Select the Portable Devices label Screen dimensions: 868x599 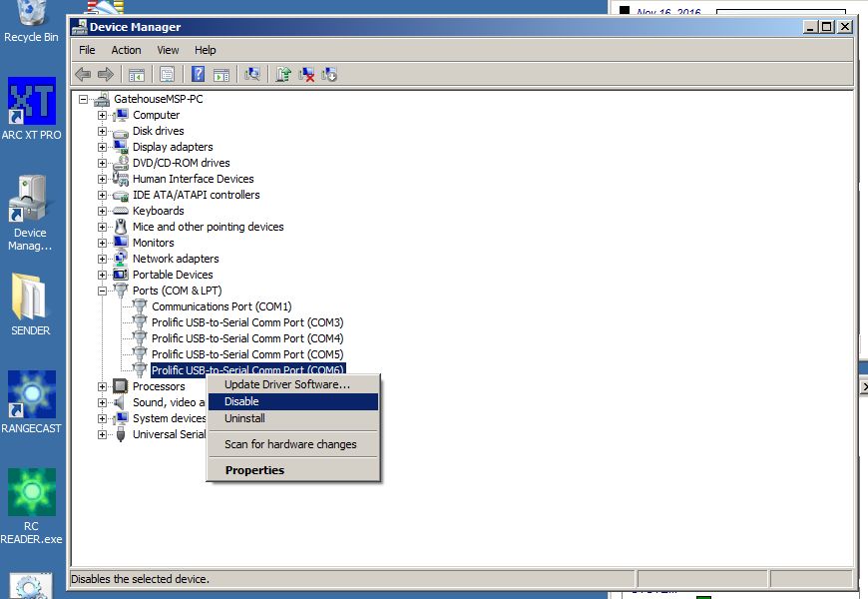173,275
